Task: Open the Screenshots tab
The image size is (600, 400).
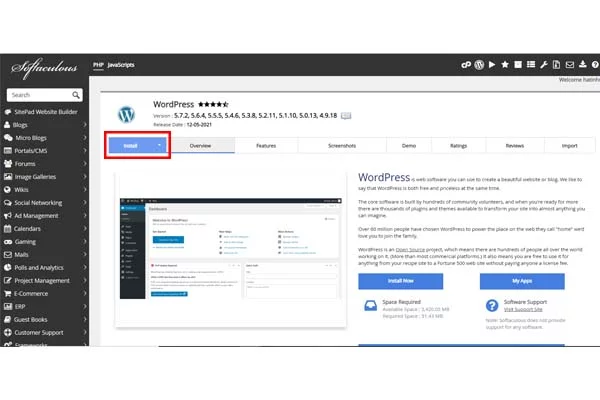Action: tap(342, 145)
